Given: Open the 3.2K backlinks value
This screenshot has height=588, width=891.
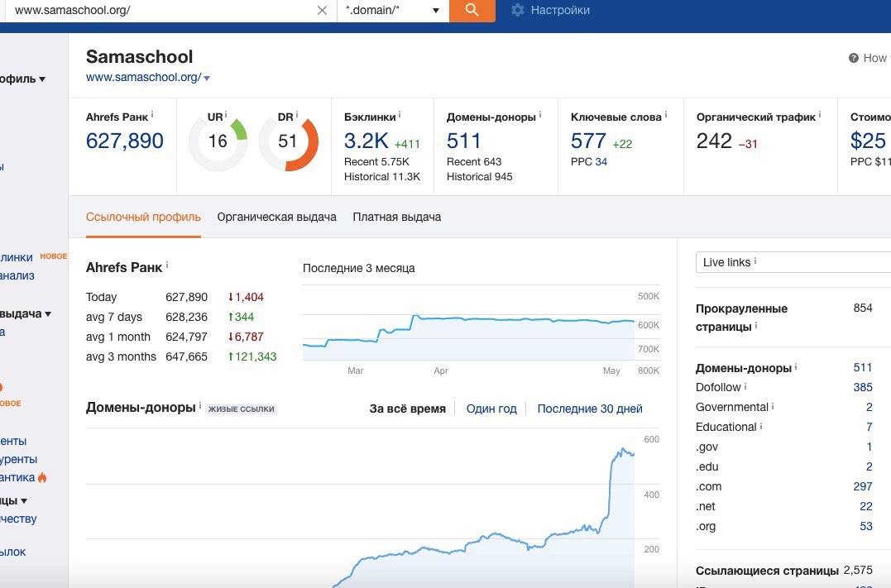Looking at the screenshot, I should click(366, 141).
